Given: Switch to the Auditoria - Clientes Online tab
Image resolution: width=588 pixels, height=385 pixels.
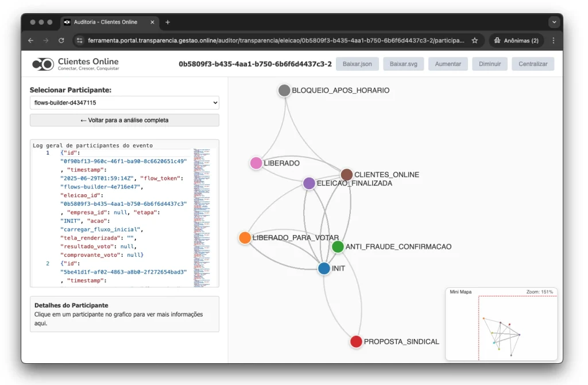Looking at the screenshot, I should coord(105,22).
